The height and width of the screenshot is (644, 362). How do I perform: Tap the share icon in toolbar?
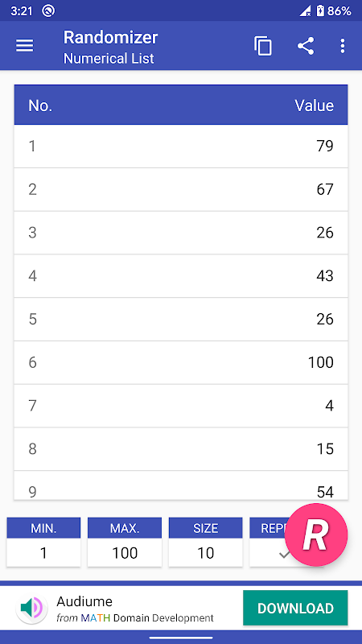click(x=306, y=46)
